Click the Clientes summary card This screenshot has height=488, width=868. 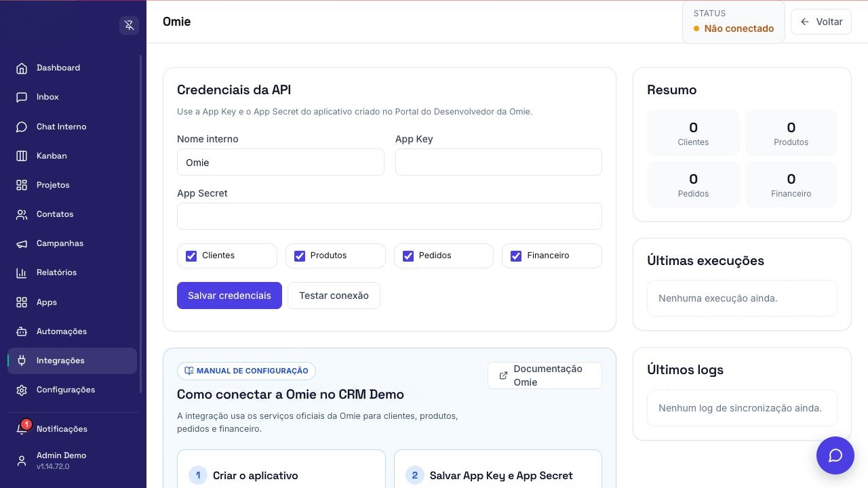coord(693,133)
